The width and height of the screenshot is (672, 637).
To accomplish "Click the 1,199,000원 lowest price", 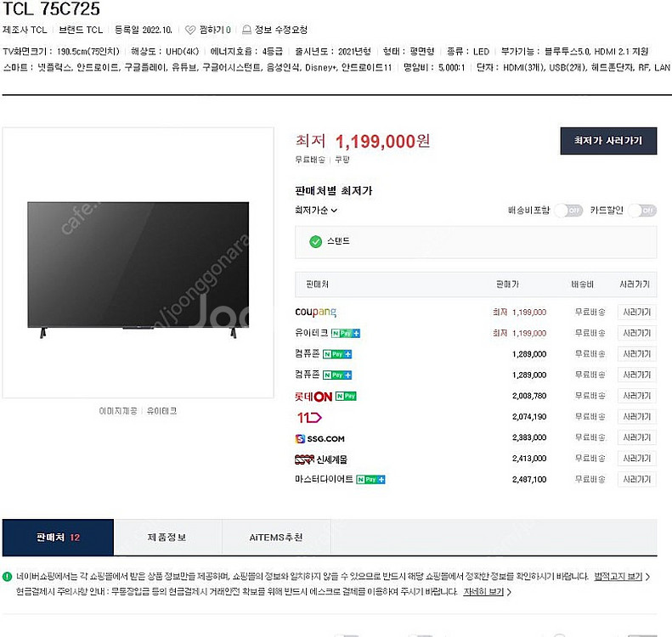I will [382, 141].
